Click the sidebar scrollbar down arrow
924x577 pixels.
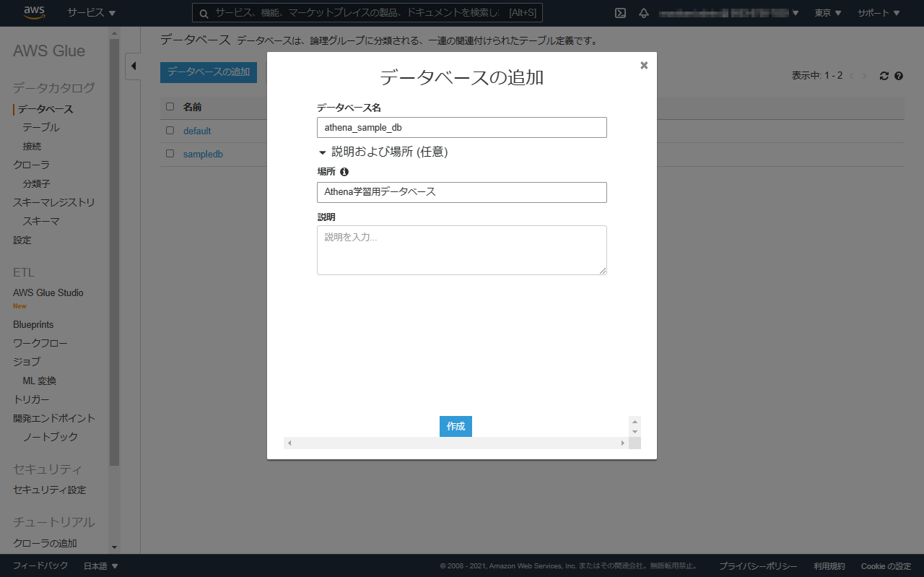114,547
